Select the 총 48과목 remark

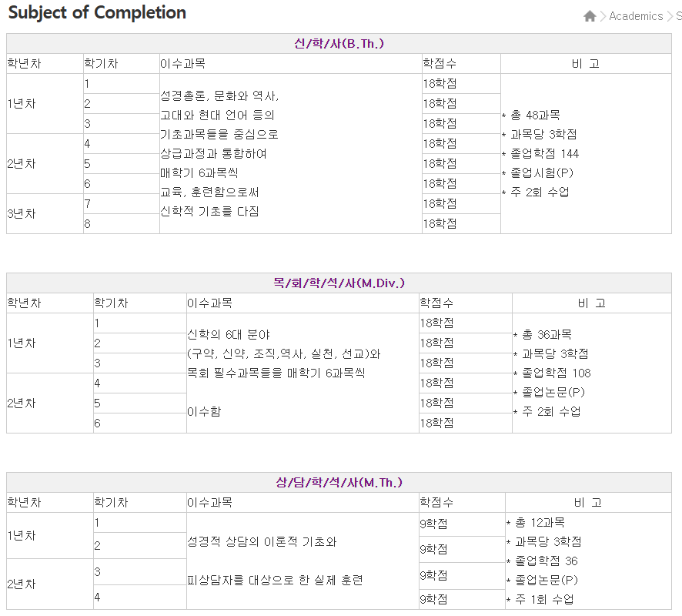[x=536, y=115]
